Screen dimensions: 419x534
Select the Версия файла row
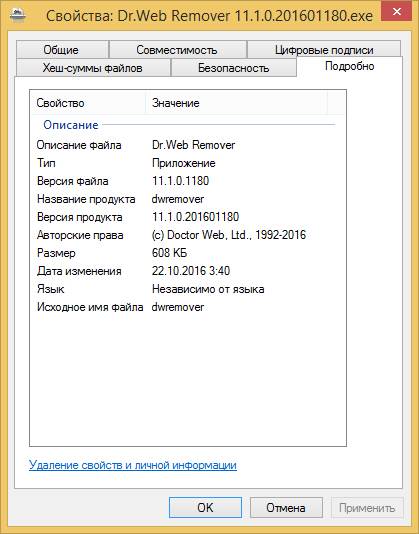pos(188,181)
